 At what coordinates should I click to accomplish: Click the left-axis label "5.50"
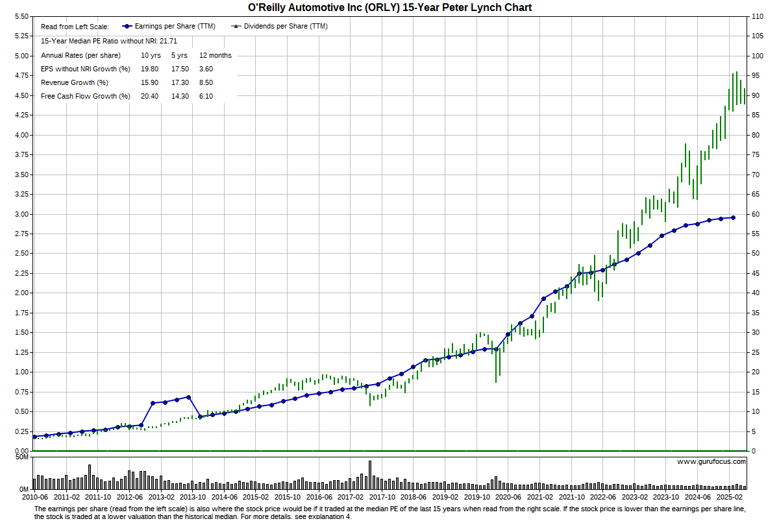(21, 16)
